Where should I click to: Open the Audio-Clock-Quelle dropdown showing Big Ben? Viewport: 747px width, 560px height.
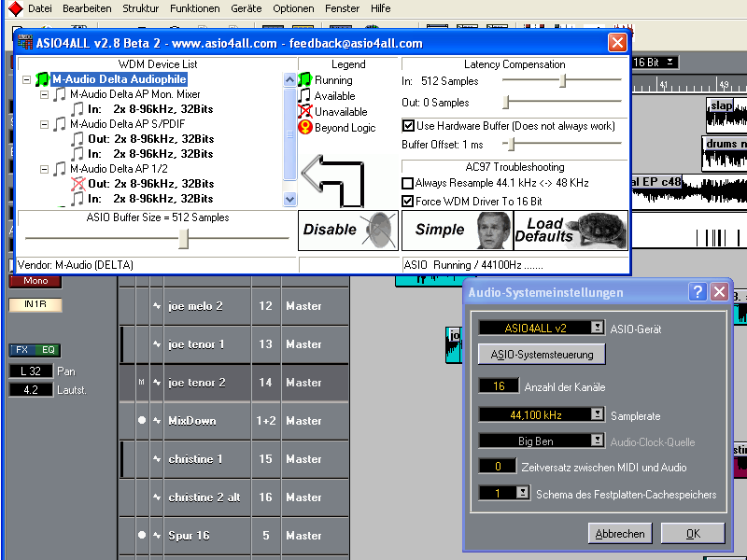597,440
